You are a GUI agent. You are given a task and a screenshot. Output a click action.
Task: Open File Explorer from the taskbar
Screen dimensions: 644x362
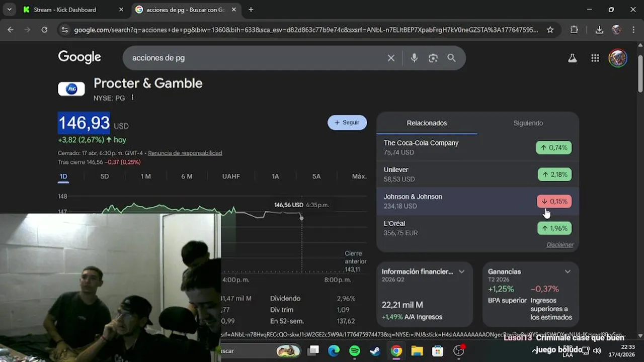pyautogui.click(x=417, y=350)
